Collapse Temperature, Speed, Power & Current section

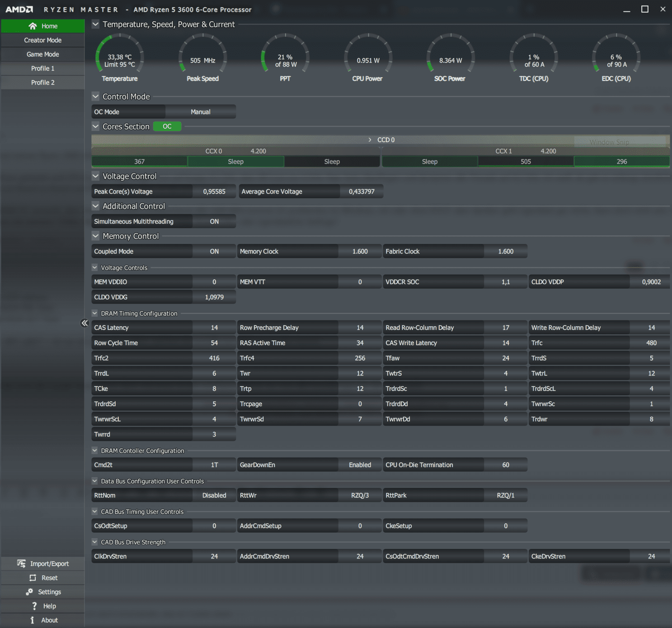pos(95,24)
